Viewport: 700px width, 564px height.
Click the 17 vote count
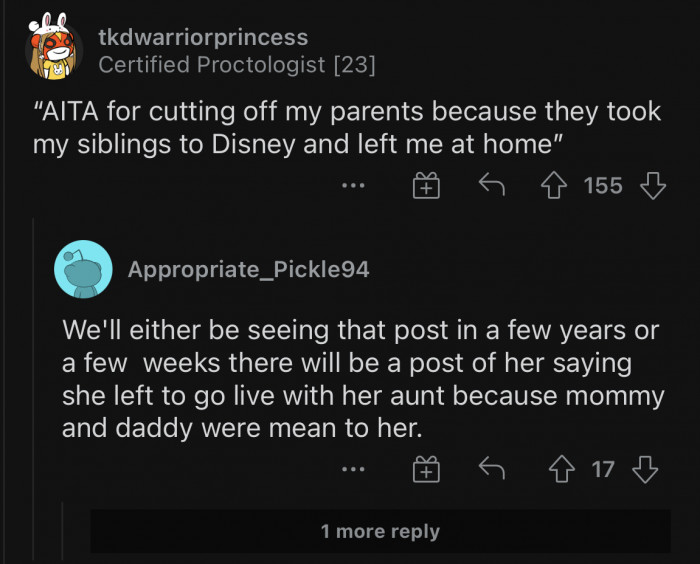click(603, 468)
